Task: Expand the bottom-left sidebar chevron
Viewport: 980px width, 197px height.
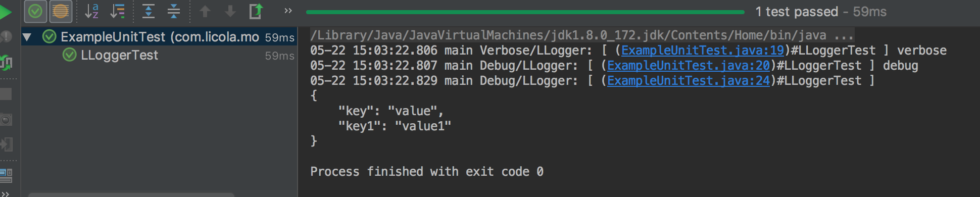Action: (x=5, y=194)
